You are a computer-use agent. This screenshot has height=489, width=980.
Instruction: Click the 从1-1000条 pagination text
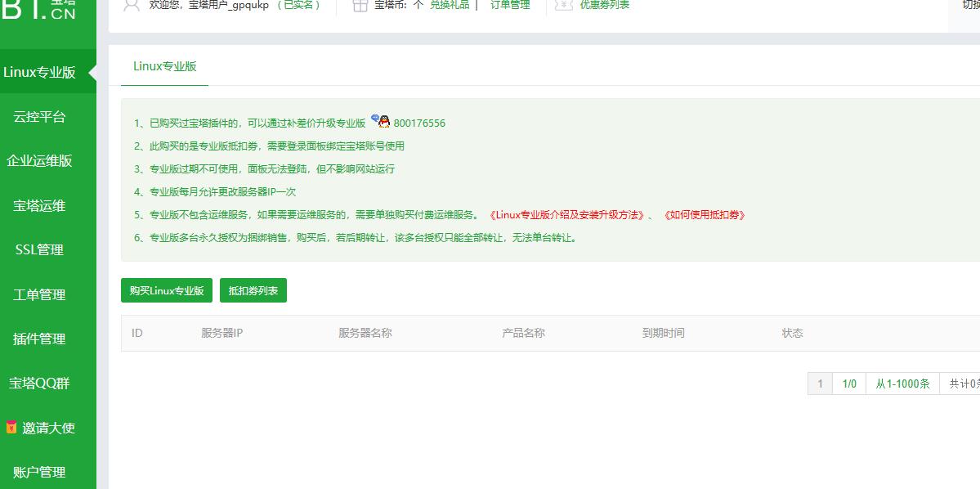point(902,384)
